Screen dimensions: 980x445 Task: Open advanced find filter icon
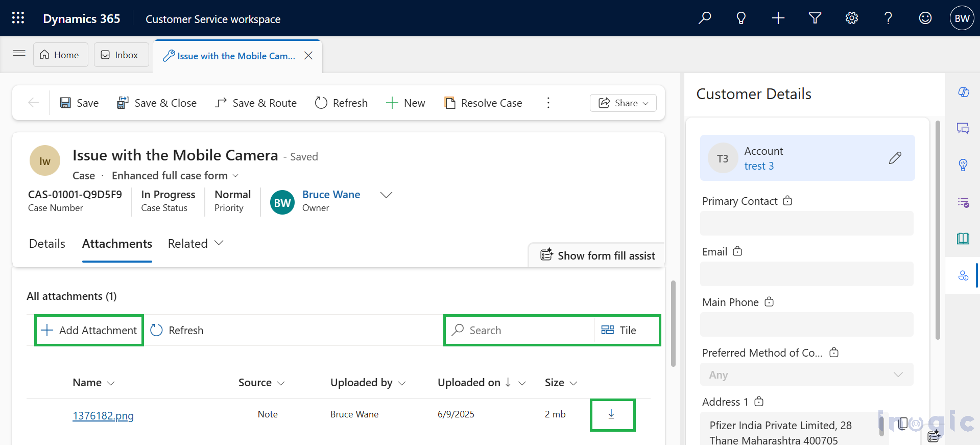pyautogui.click(x=815, y=18)
